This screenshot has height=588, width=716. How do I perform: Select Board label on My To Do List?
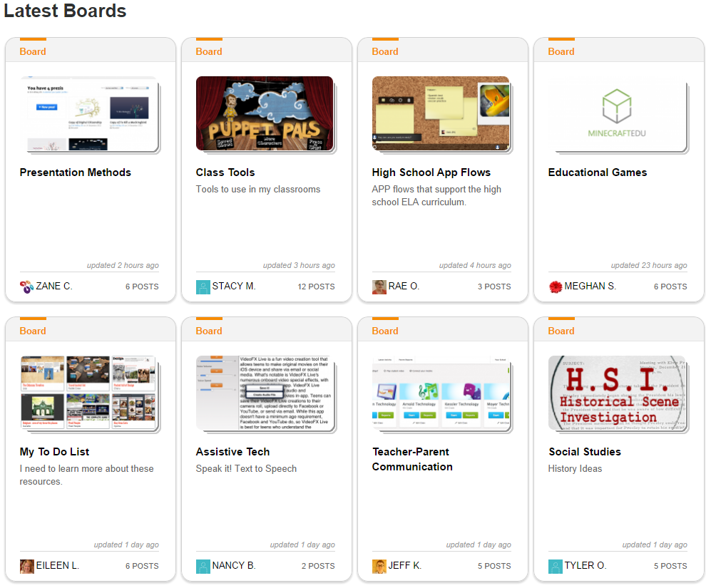tap(33, 331)
